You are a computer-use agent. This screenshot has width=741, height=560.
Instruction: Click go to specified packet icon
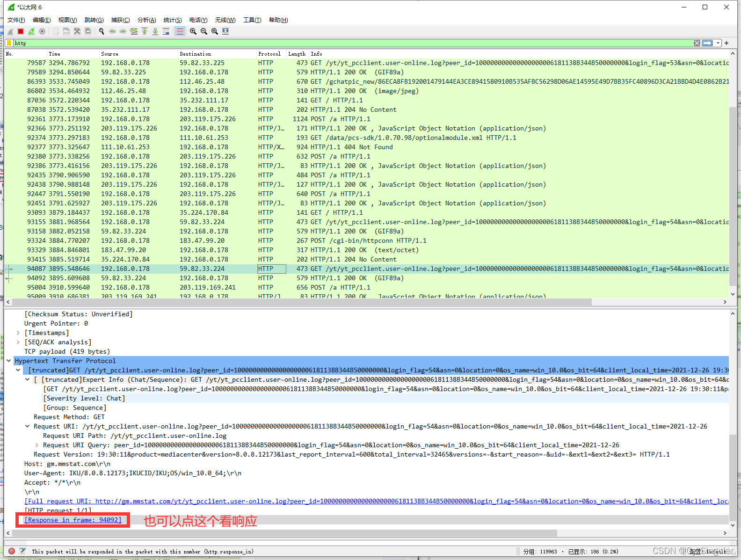pyautogui.click(x=134, y=31)
